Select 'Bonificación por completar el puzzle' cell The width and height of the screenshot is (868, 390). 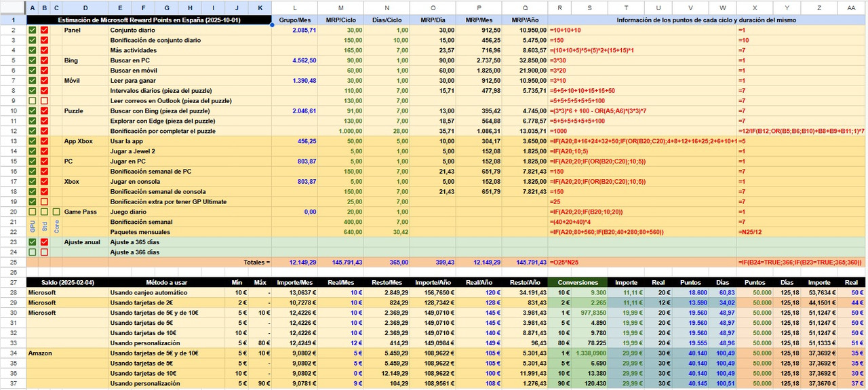pos(190,131)
